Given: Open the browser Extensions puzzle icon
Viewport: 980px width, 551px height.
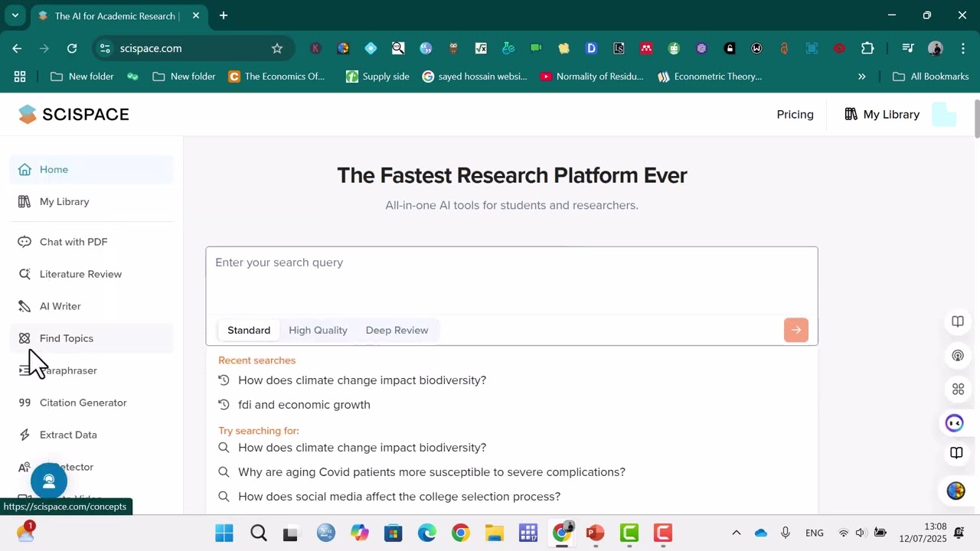Looking at the screenshot, I should (867, 48).
